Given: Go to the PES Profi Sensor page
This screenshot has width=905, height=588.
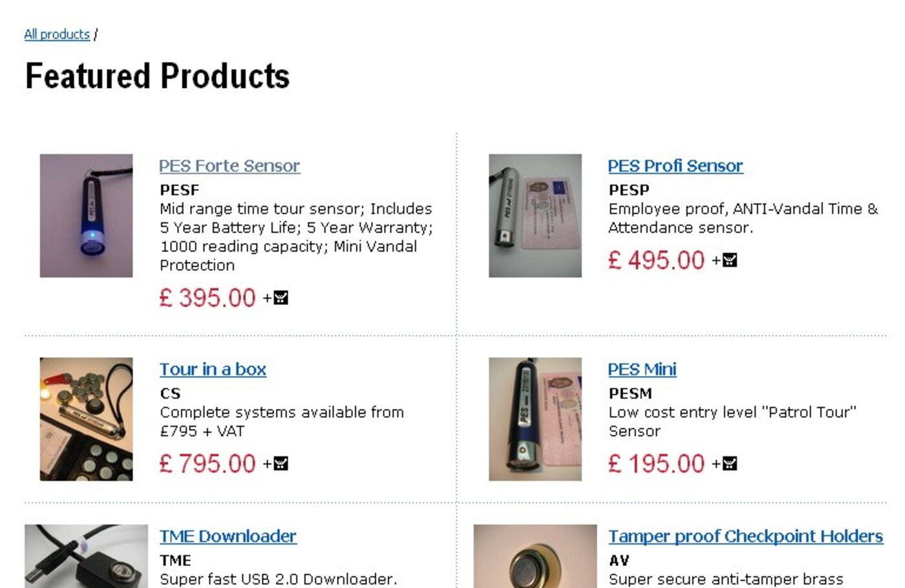Looking at the screenshot, I should pos(675,166).
